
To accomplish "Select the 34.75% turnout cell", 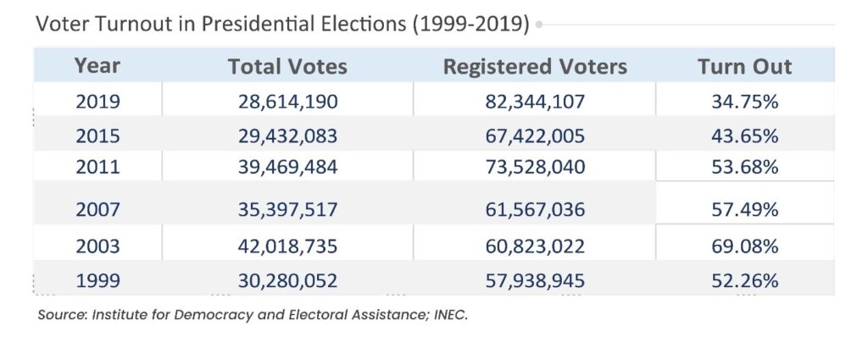I will coord(744,102).
